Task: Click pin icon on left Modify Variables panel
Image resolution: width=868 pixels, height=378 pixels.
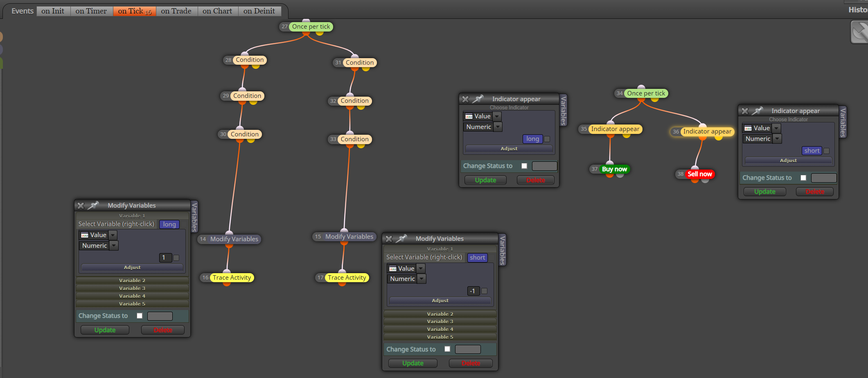Action: tap(94, 205)
